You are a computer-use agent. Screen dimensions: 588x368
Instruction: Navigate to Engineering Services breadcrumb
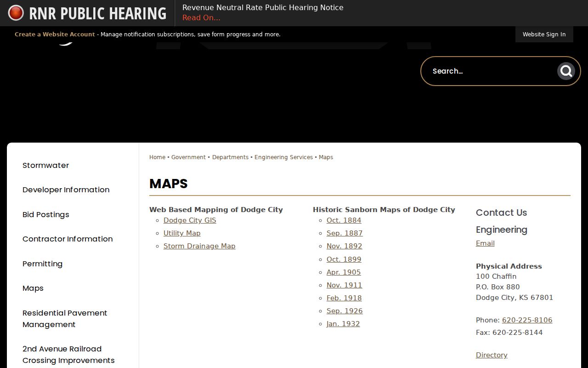(283, 157)
